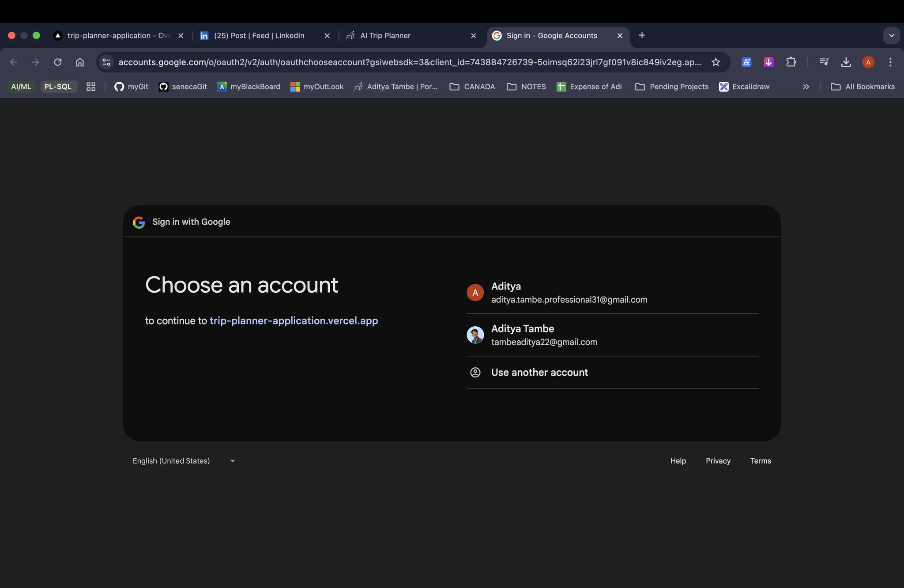The image size is (904, 588).
Task: Bookmark this page with star icon
Action: pyautogui.click(x=716, y=62)
